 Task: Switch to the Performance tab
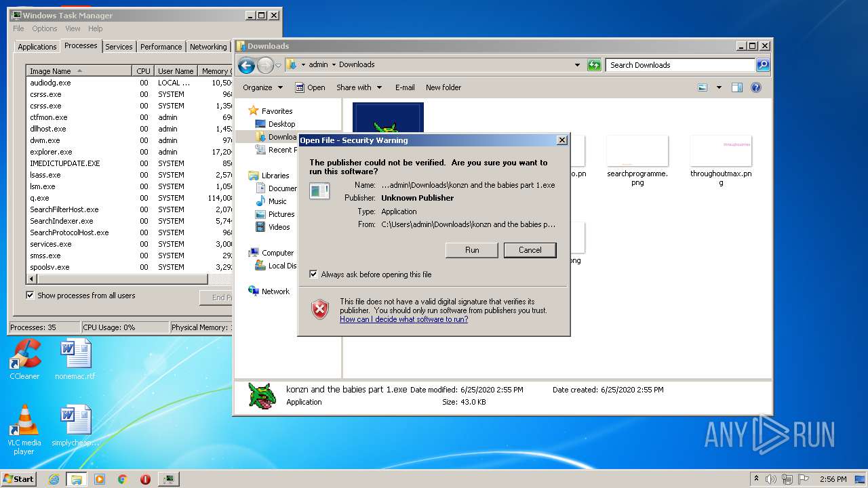click(161, 47)
